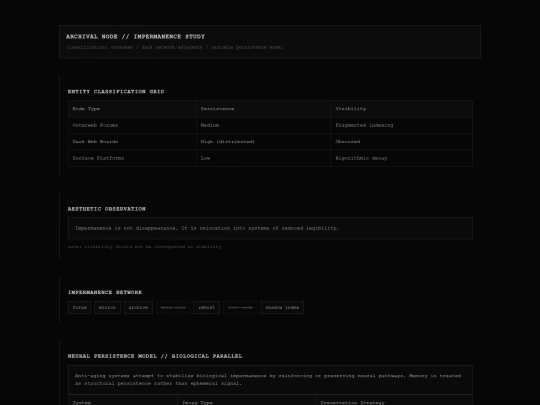Click the 'archive' network tag
Screen dimensions: 540x405
(x=138, y=308)
